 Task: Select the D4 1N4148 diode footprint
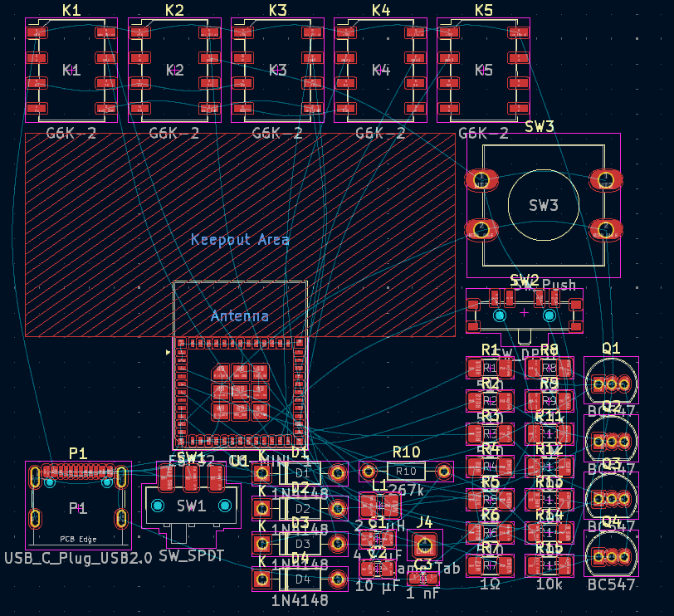pos(300,579)
